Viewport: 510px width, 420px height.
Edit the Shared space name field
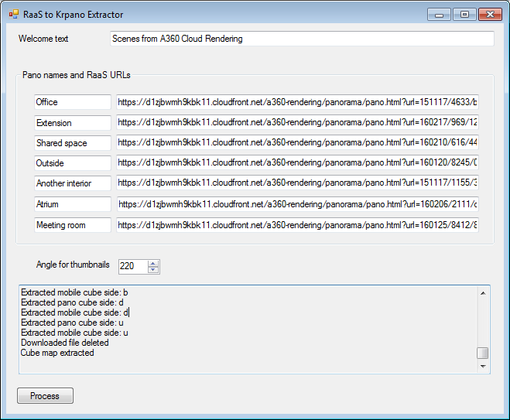pyautogui.click(x=73, y=143)
